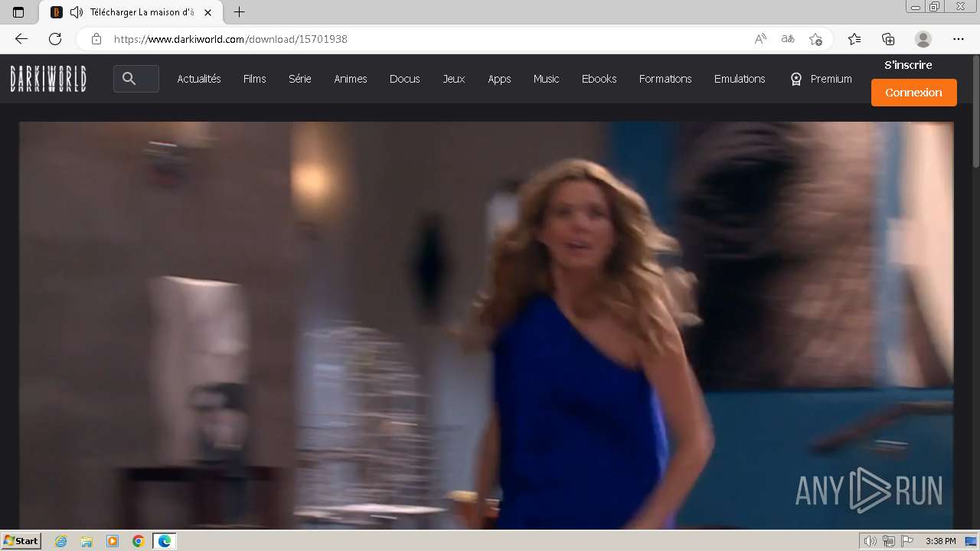Open the network tray icon
Viewport: 980px width, 551px height.
(x=888, y=541)
